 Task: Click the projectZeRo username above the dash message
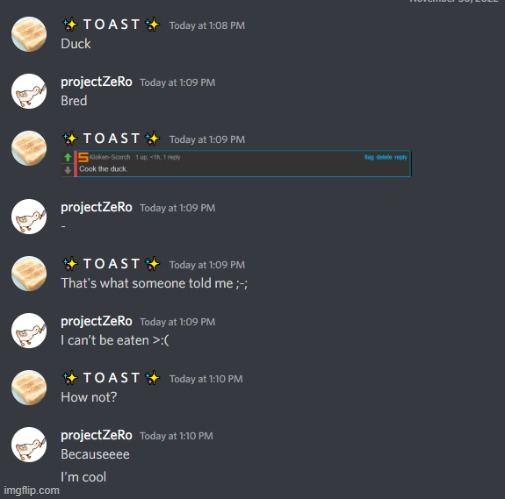96,207
